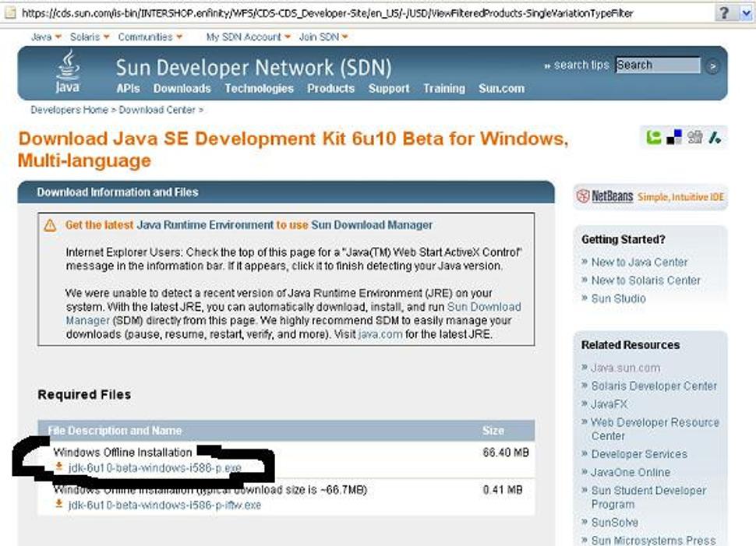Open Solaris Developer Center link
Viewport: 756px width, 546px height.
654,386
